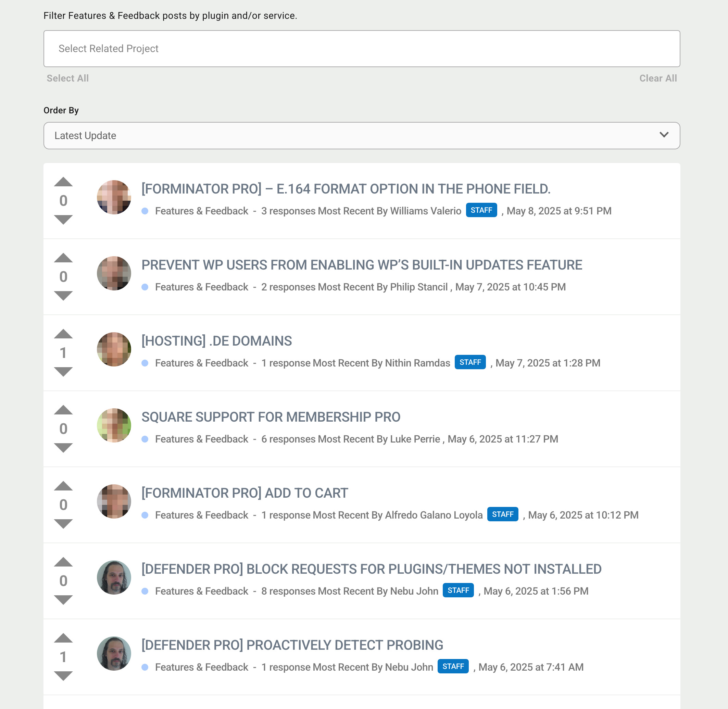Click Nithin Ramdas author name
This screenshot has height=709, width=728.
pyautogui.click(x=418, y=363)
